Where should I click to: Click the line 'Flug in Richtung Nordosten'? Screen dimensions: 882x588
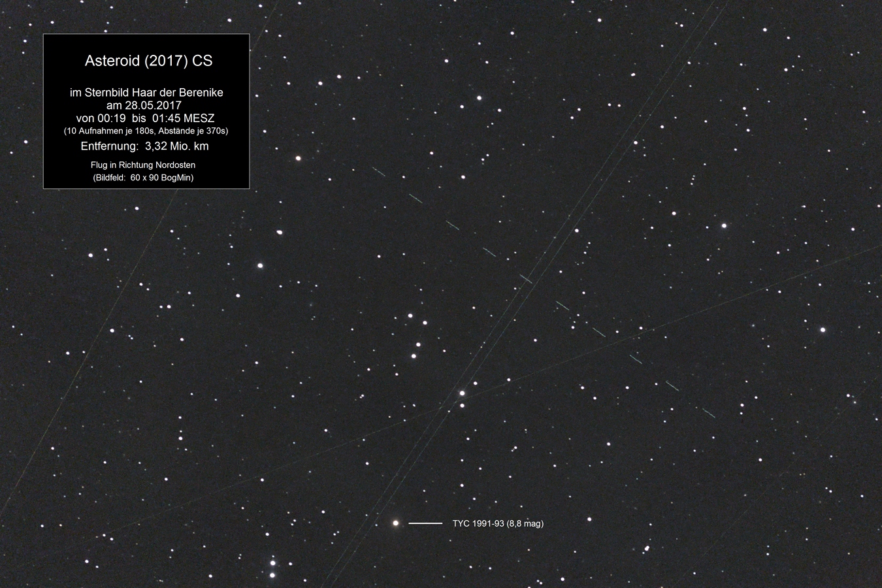tap(143, 165)
